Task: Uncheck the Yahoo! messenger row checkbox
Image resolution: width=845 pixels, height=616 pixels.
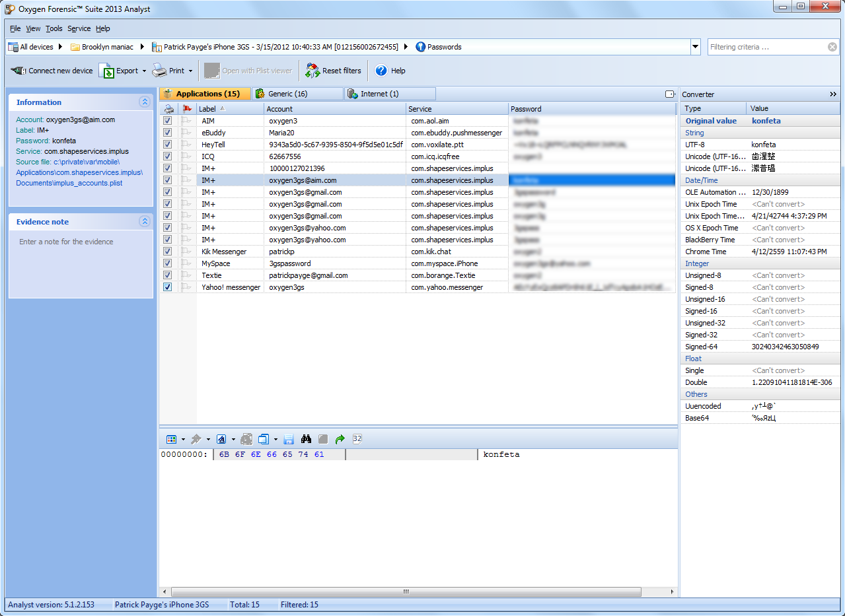Action: pyautogui.click(x=168, y=287)
